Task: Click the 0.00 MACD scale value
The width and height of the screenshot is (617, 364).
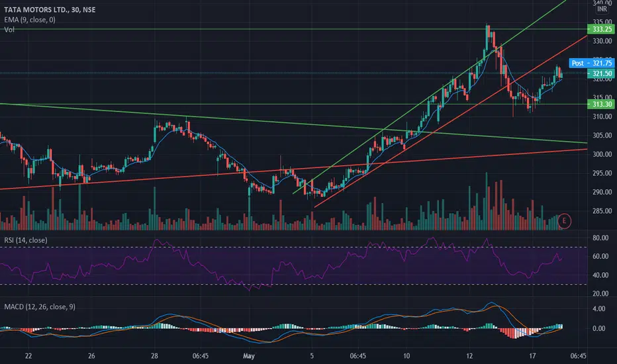Action: (x=599, y=328)
